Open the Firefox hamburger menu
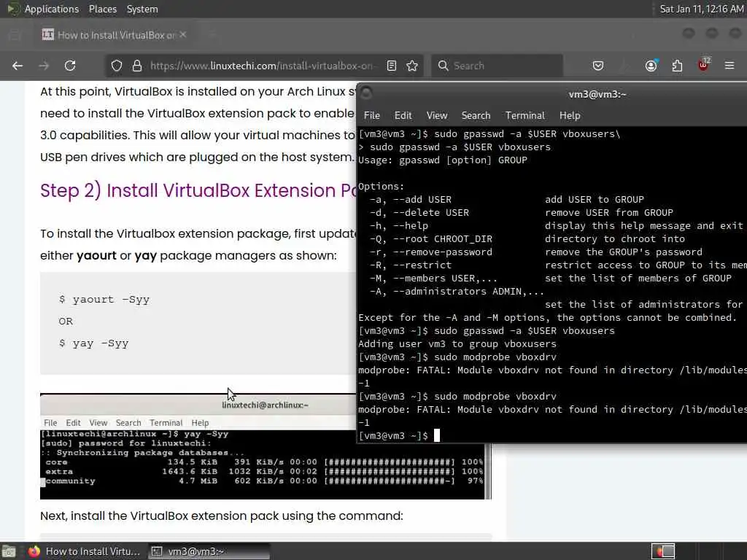747x560 pixels. coord(729,66)
